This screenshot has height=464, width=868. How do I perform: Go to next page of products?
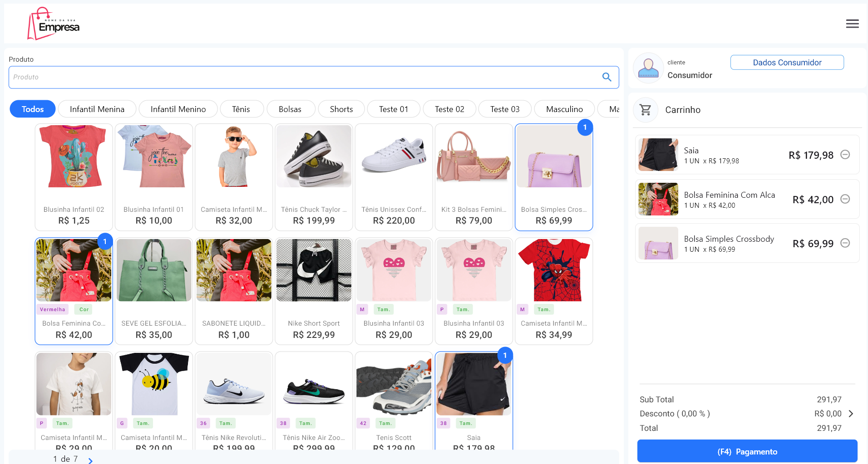tap(90, 460)
